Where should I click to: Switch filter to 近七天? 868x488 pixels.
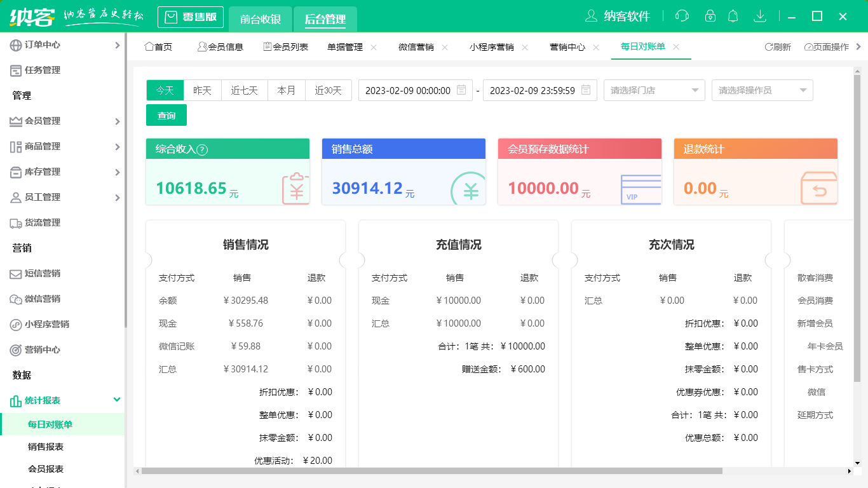pyautogui.click(x=244, y=90)
